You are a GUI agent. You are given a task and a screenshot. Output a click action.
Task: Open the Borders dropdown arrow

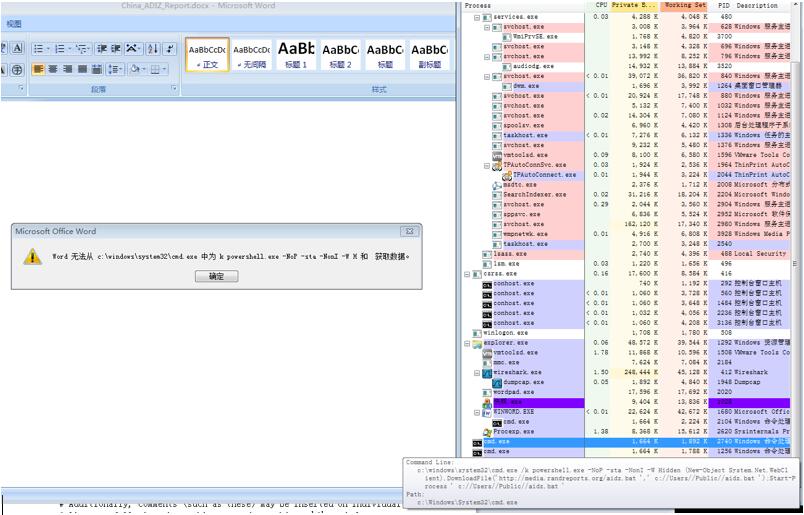coord(165,69)
